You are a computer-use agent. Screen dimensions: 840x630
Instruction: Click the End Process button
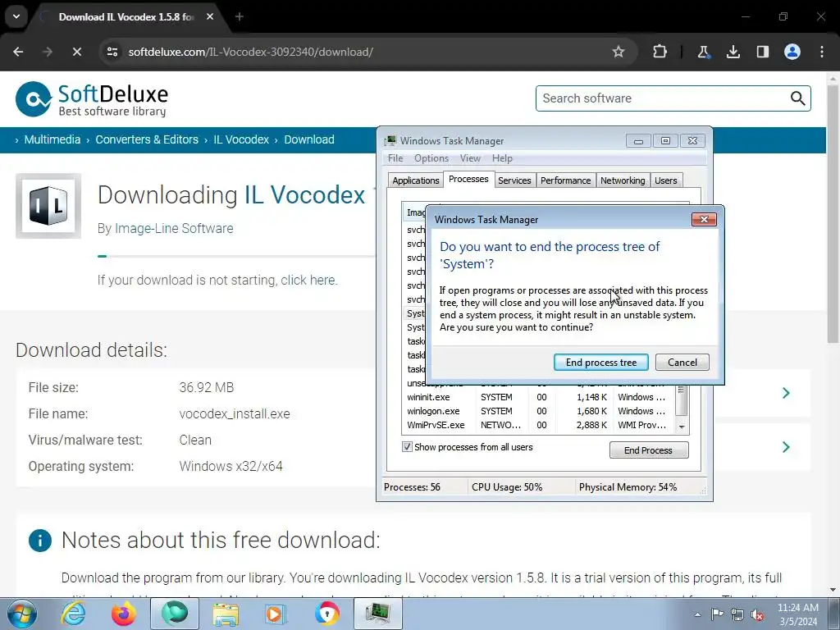tap(649, 450)
